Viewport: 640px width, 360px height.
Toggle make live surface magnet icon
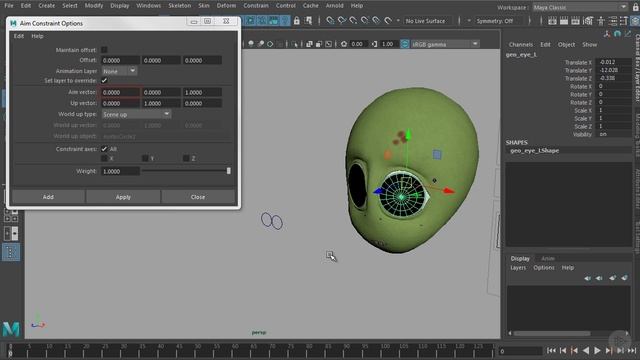coord(388,20)
